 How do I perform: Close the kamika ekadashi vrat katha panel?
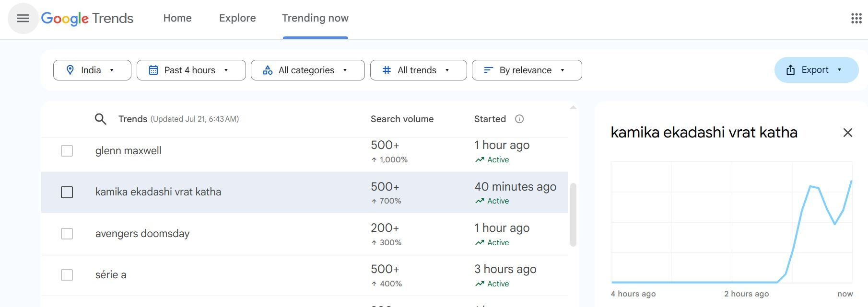click(x=847, y=133)
